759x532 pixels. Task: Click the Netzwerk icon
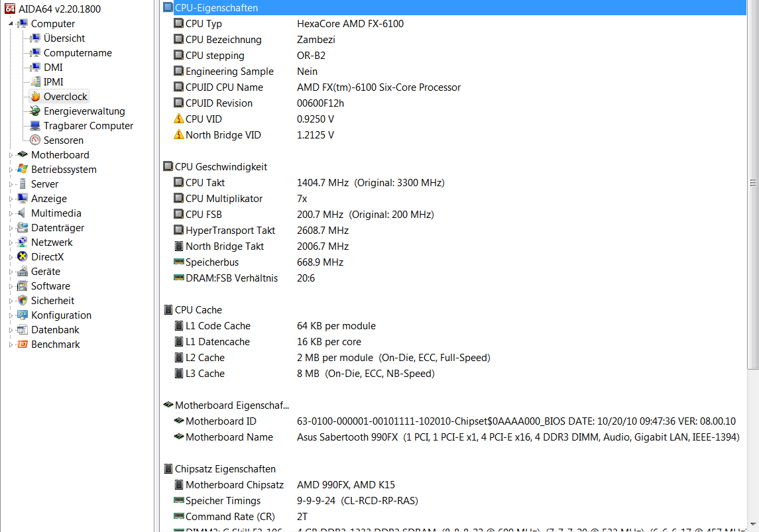point(23,242)
